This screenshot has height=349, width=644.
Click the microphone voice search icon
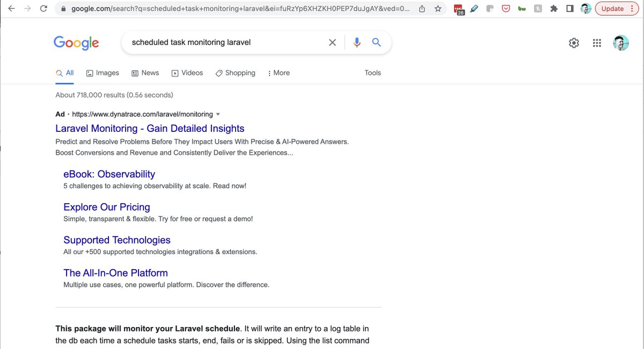pos(357,42)
